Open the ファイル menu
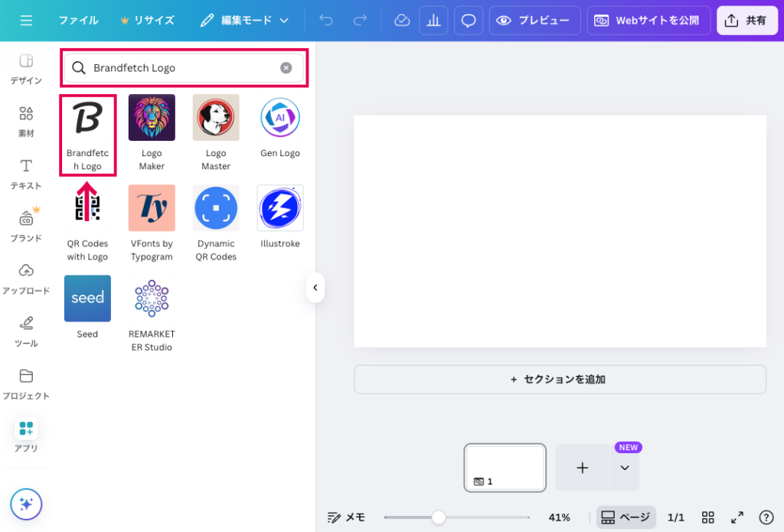 79,21
